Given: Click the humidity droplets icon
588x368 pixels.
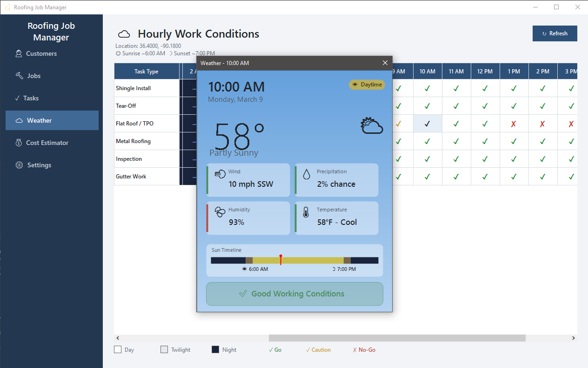Looking at the screenshot, I should tap(220, 212).
